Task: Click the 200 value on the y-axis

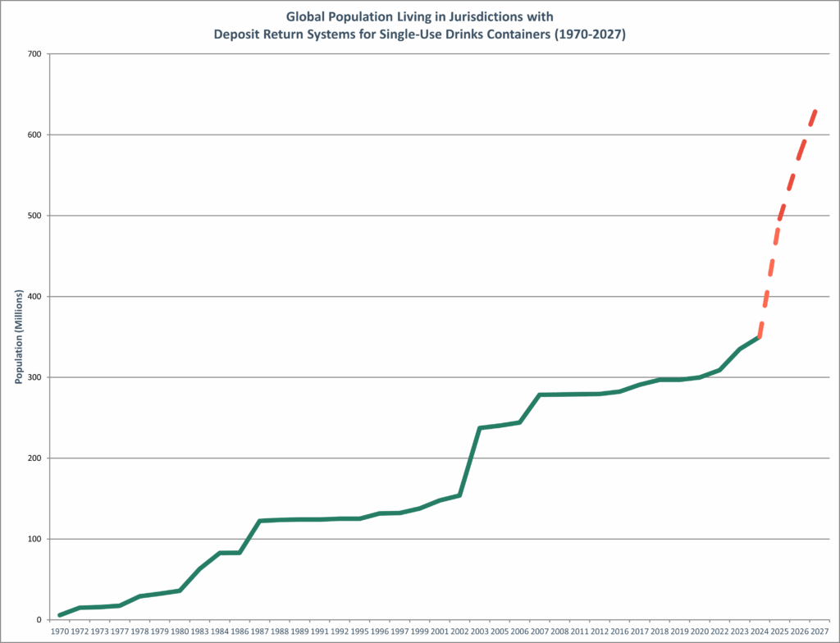Action: click(x=33, y=458)
